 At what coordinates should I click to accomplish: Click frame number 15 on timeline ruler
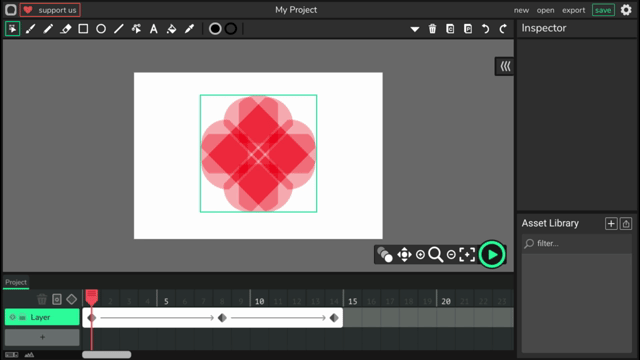[x=353, y=301]
